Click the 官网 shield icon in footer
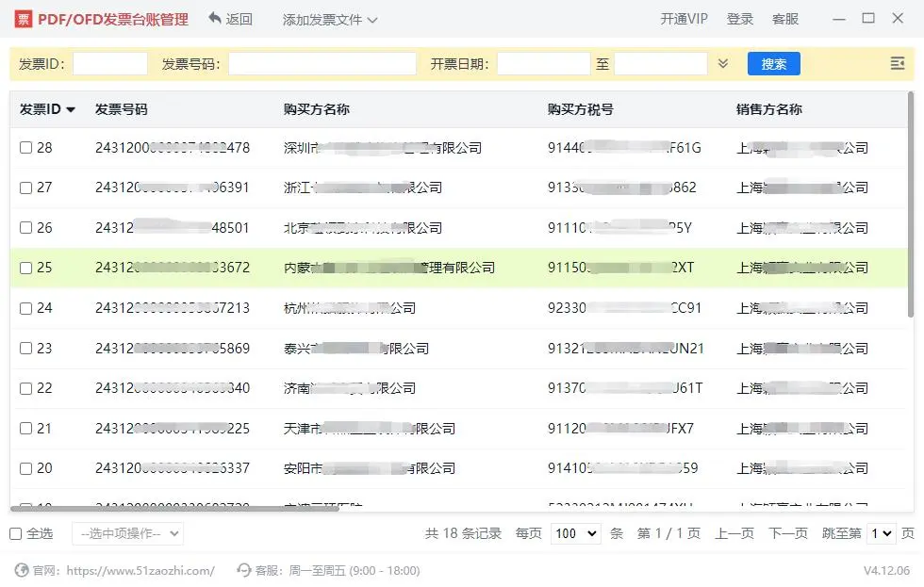This screenshot has width=924, height=587. click(x=22, y=570)
